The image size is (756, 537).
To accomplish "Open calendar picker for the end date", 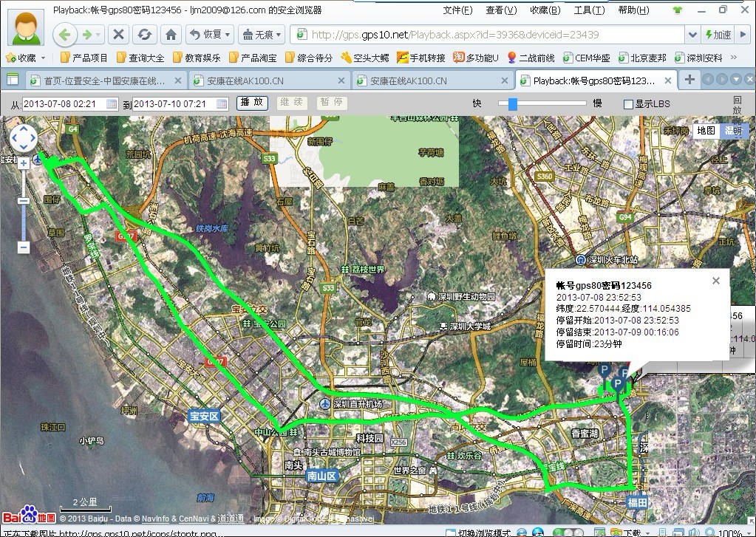I will (222, 103).
